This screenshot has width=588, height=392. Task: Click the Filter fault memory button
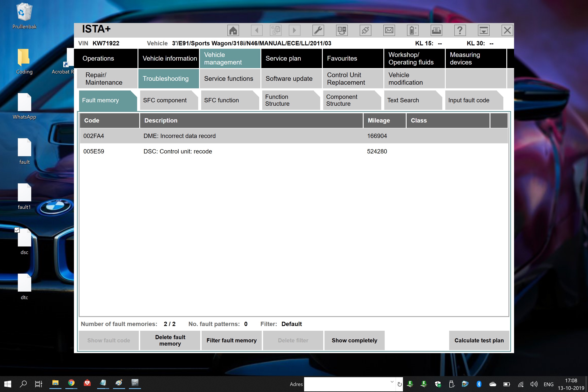coord(231,340)
